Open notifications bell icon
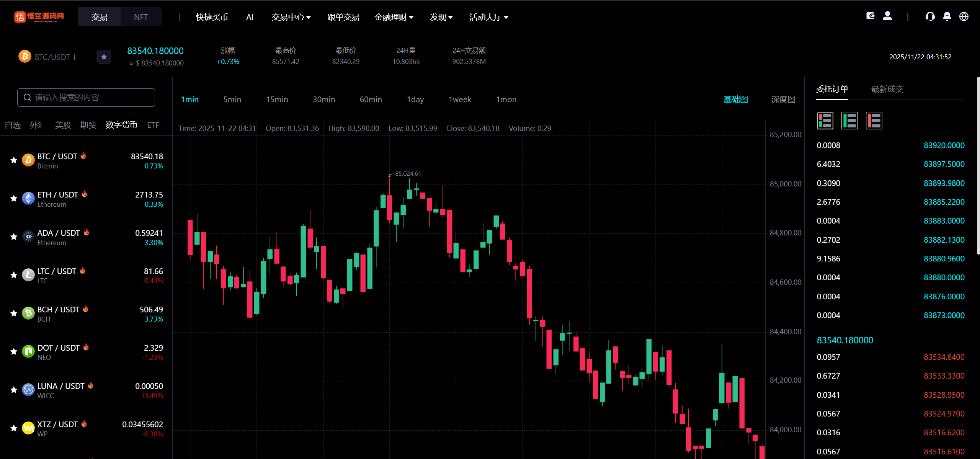This screenshot has height=459, width=980. coord(947,16)
